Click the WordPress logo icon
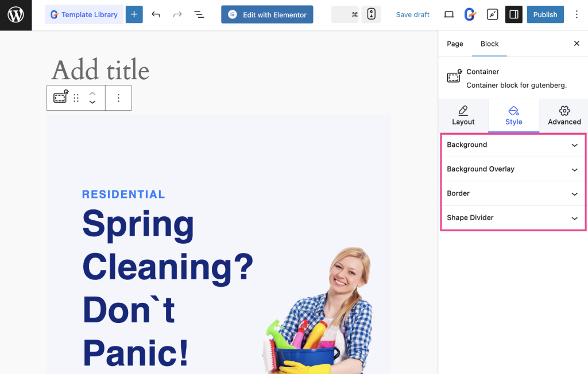The width and height of the screenshot is (588, 374). (16, 14)
